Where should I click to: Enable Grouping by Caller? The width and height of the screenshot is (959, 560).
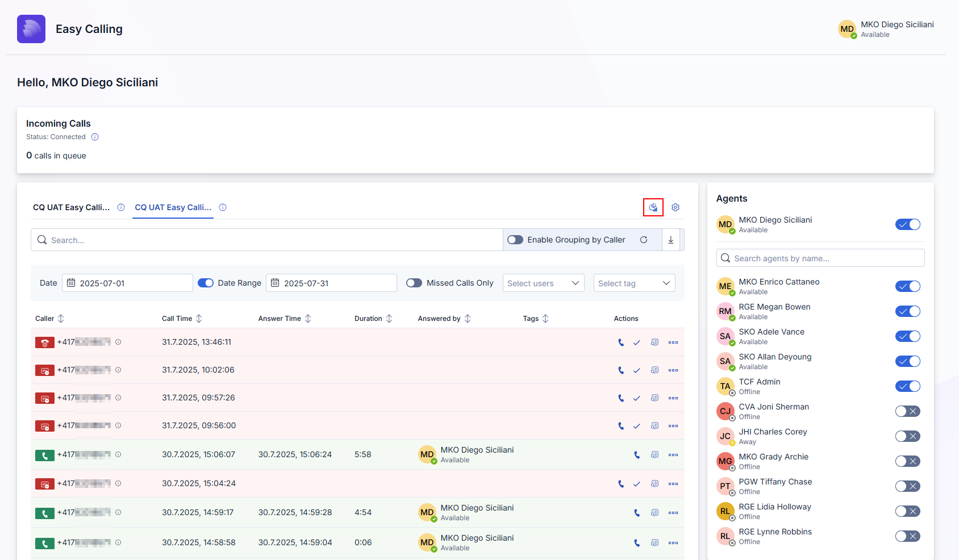click(515, 240)
